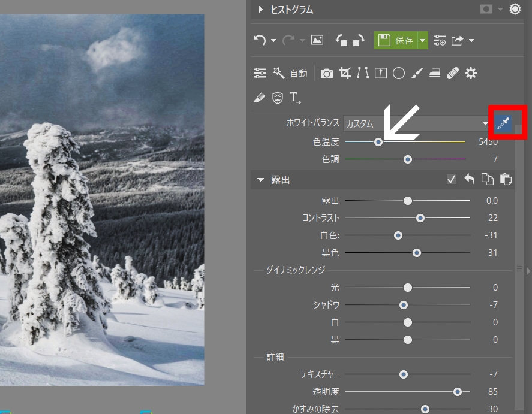Click the 黒色 value 31

click(x=493, y=253)
